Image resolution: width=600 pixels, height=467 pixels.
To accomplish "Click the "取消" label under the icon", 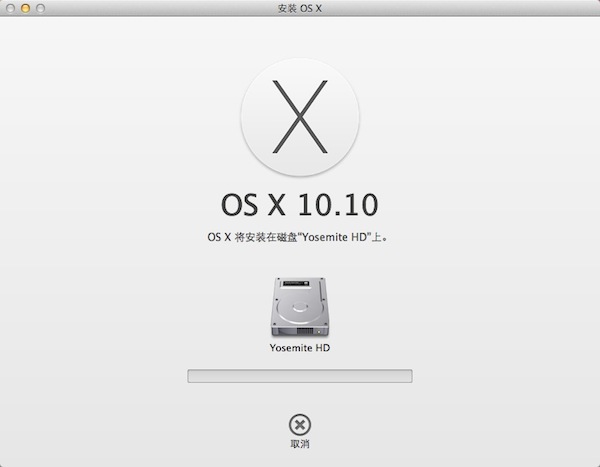I will pyautogui.click(x=300, y=444).
